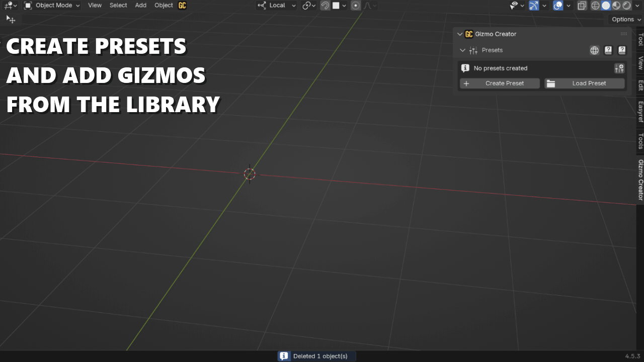Click the Create Preset button
The width and height of the screenshot is (644, 362).
500,83
